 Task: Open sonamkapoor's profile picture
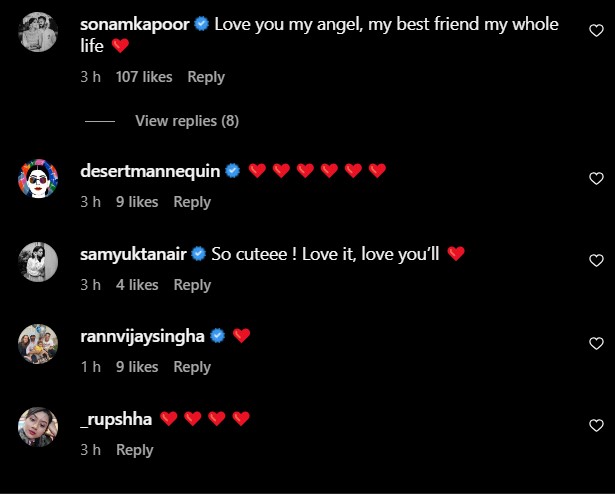pyautogui.click(x=39, y=34)
